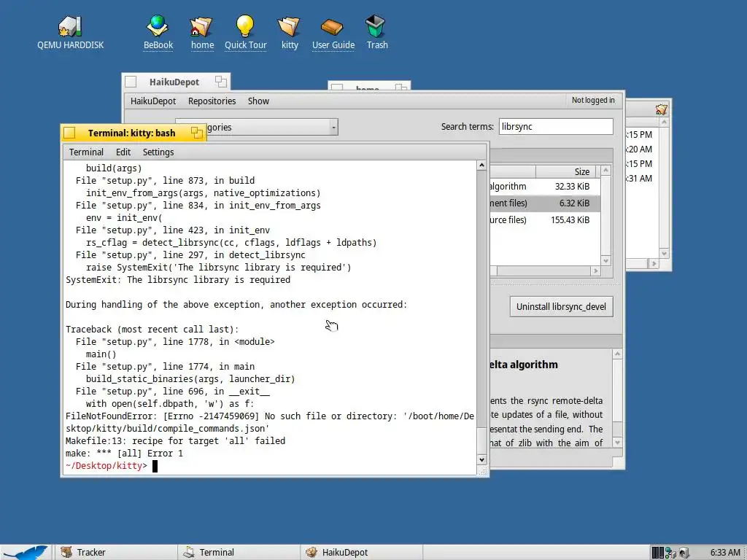
Task: Zoom the Terminal window via tab button
Action: tap(196, 133)
